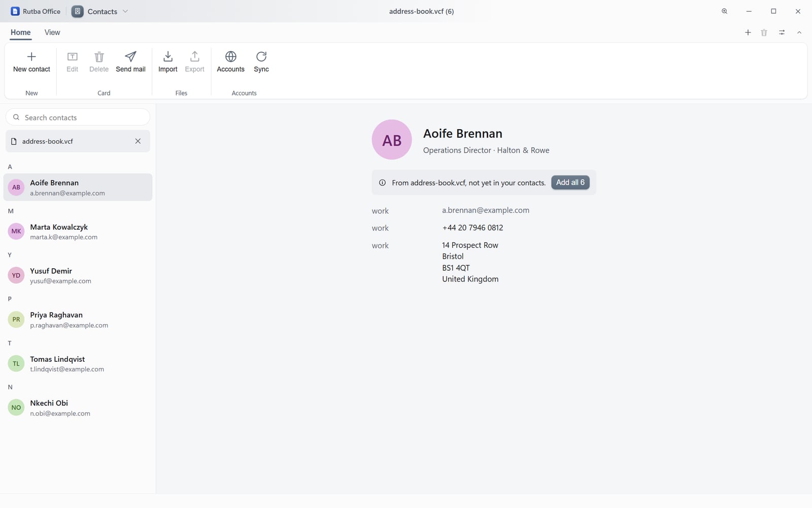Select contact Nkechi Obi

pyautogui.click(x=78, y=407)
